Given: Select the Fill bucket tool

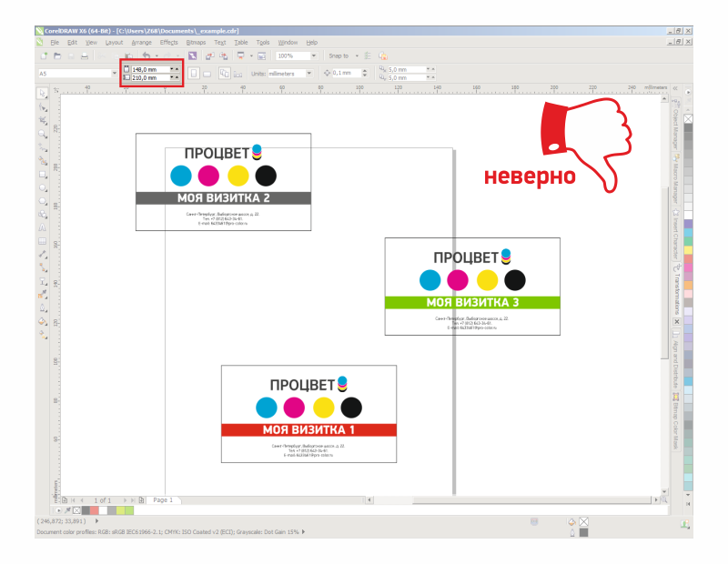Looking at the screenshot, I should [43, 321].
